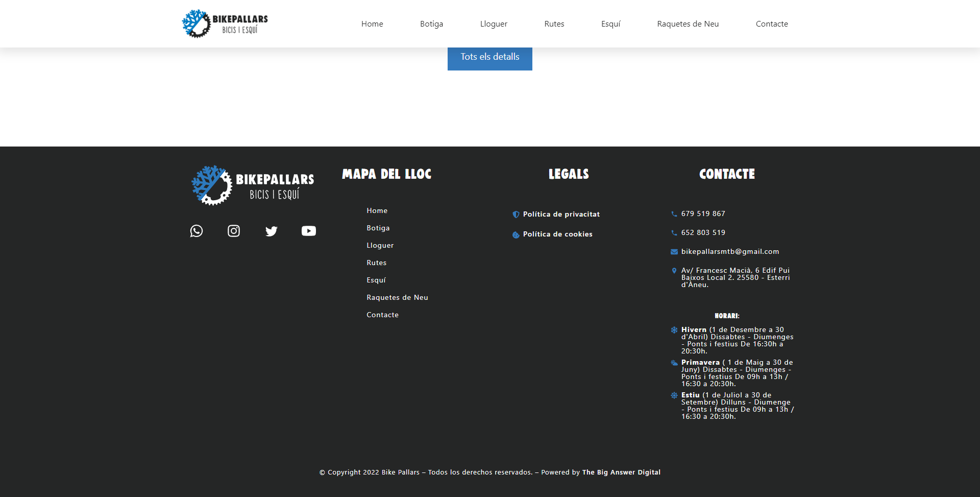Screen dimensions: 980x497
Task: Click the envelope icon beside email address
Action: [x=674, y=252]
